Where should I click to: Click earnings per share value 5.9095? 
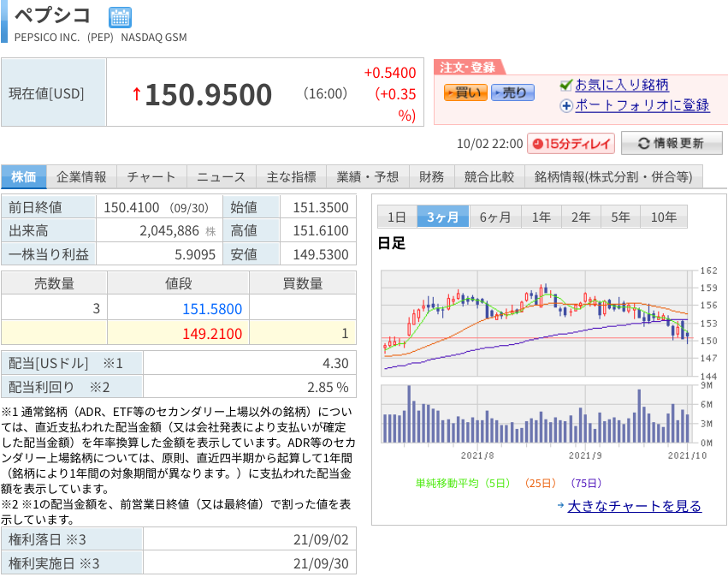point(195,254)
